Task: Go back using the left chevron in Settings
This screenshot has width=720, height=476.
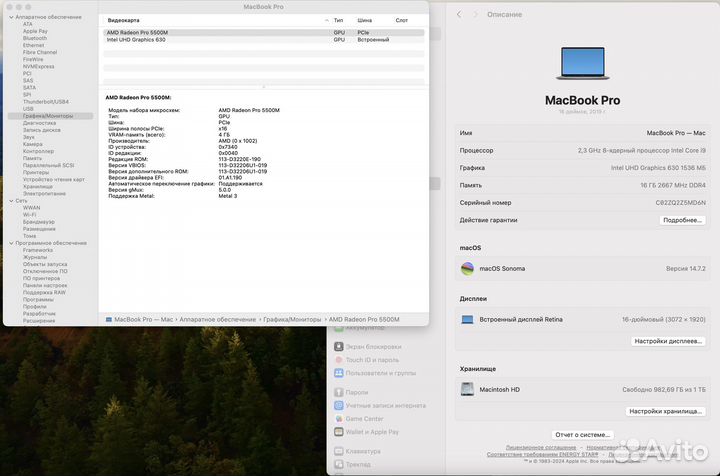Action: [x=459, y=15]
